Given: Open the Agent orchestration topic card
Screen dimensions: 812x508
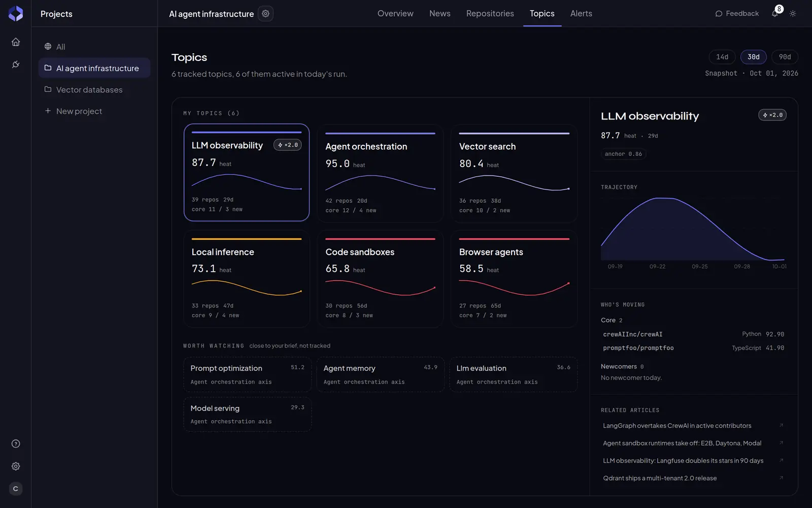Looking at the screenshot, I should (380, 173).
